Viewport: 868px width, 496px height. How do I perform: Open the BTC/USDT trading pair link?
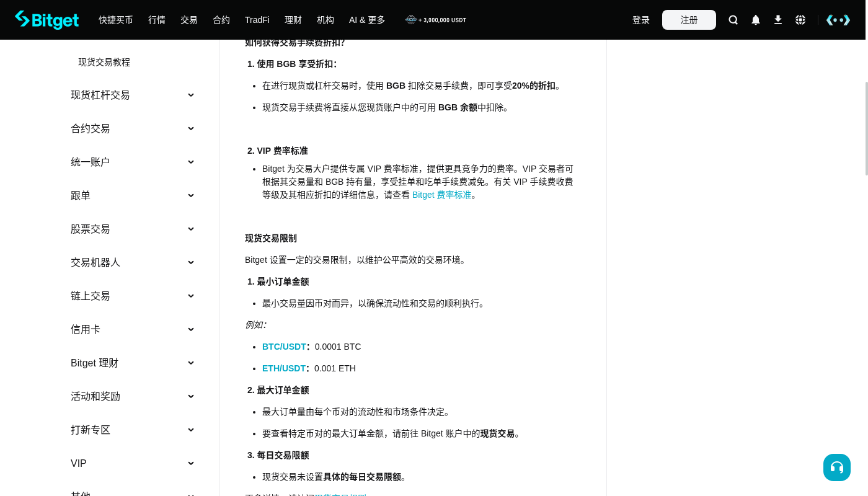[284, 347]
